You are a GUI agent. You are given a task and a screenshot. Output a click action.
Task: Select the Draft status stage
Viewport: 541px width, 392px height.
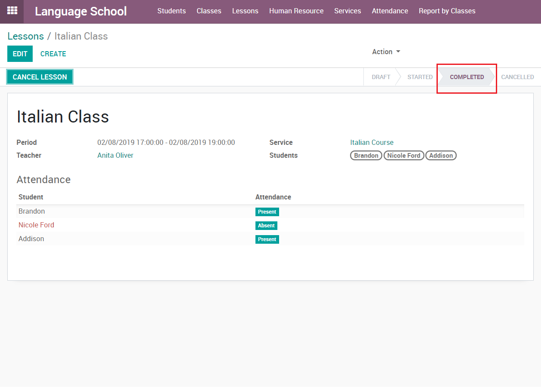(x=381, y=77)
